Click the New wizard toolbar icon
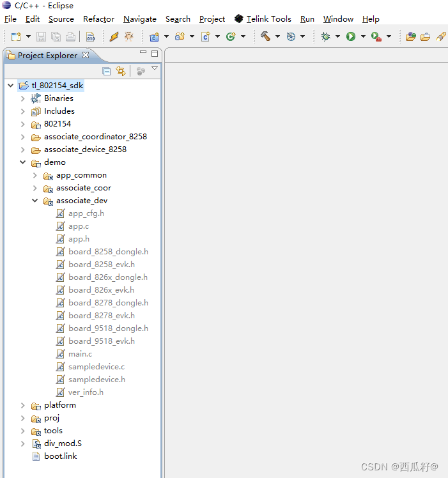Image resolution: width=448 pixels, height=478 pixels. point(16,36)
